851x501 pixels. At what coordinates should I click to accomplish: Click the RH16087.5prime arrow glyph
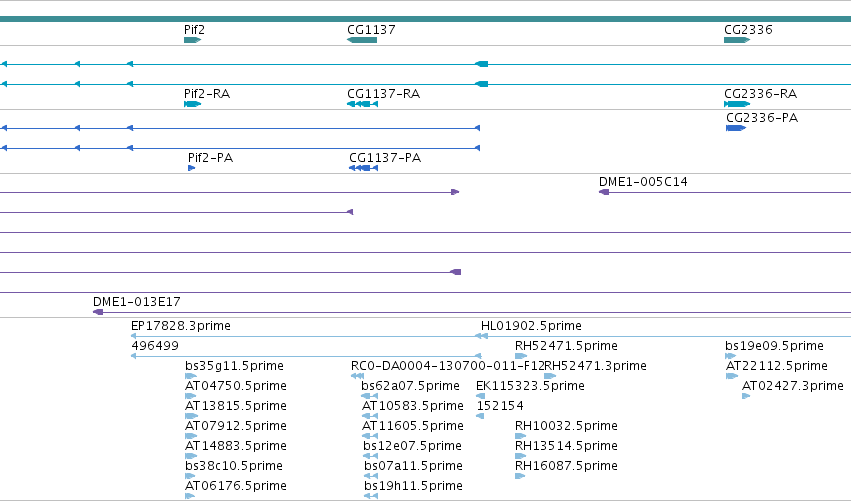coord(520,477)
